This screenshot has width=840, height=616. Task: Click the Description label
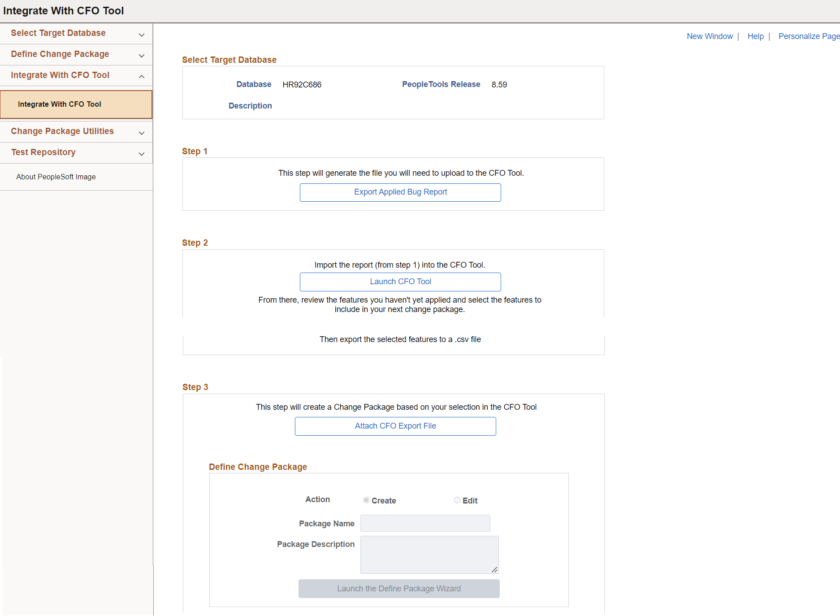(250, 106)
